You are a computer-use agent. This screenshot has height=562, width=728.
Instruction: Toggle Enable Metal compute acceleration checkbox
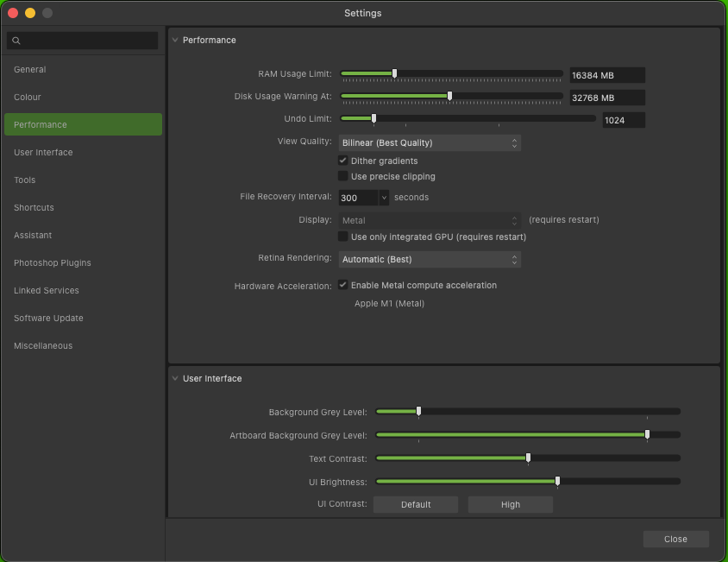tap(343, 285)
